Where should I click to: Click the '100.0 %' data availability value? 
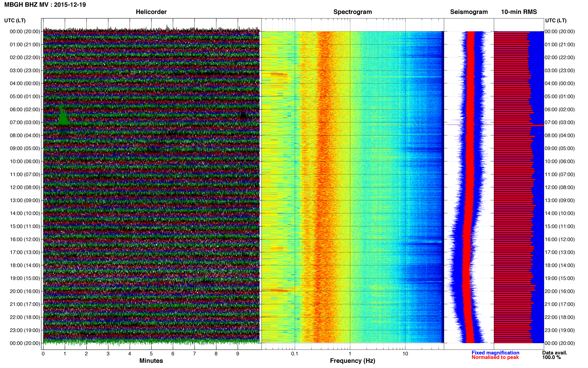point(552,357)
